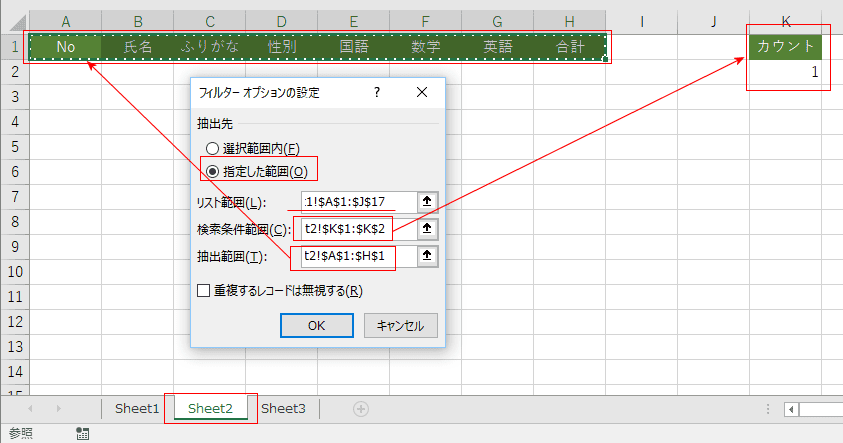Click the カウント cell in column K
Screen dimensions: 843x443
click(785, 47)
